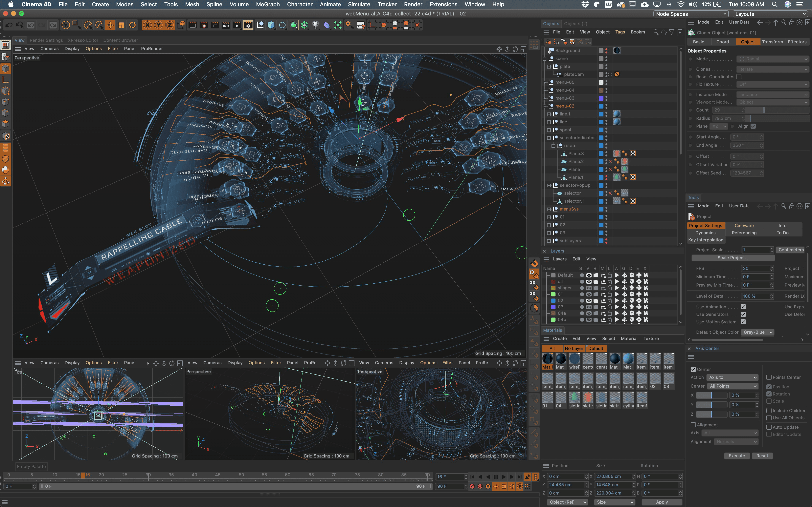Click the Light object icon
Viewport: 812px width, 507px height.
[315, 25]
